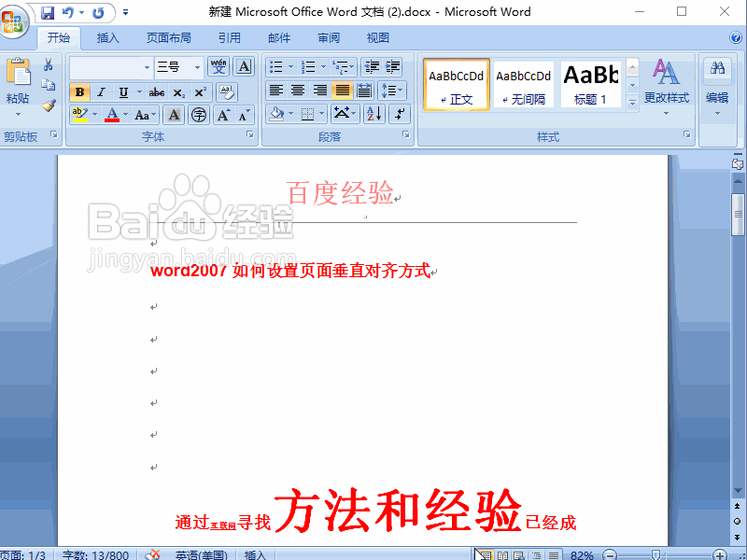Image resolution: width=747 pixels, height=560 pixels.
Task: Open line spacing dropdown
Action: pyautogui.click(x=392, y=91)
